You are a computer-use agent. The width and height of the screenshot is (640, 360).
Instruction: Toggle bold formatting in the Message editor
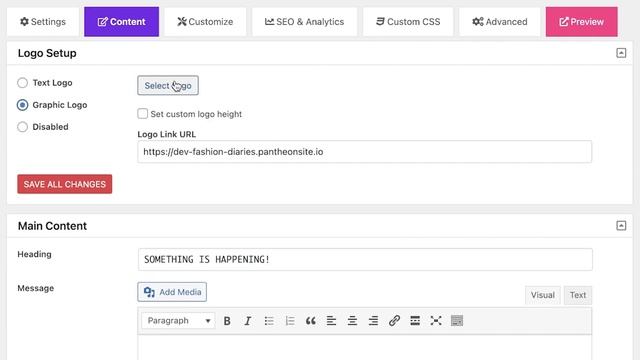(227, 321)
